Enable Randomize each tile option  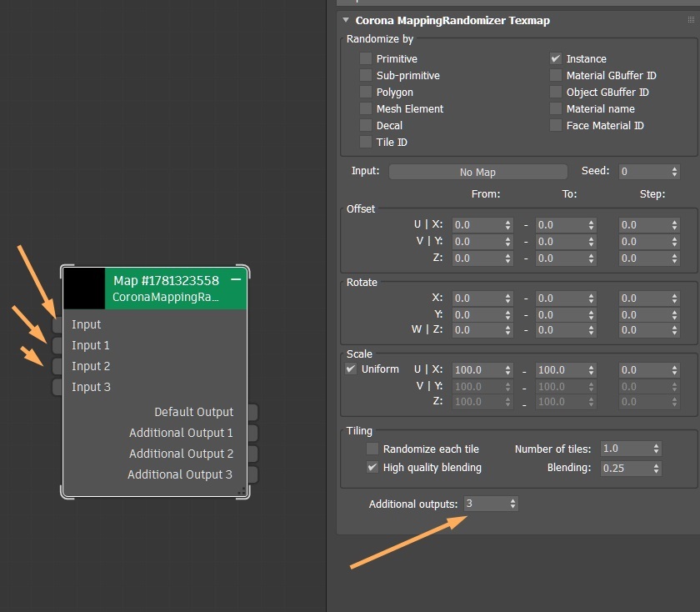click(x=372, y=449)
